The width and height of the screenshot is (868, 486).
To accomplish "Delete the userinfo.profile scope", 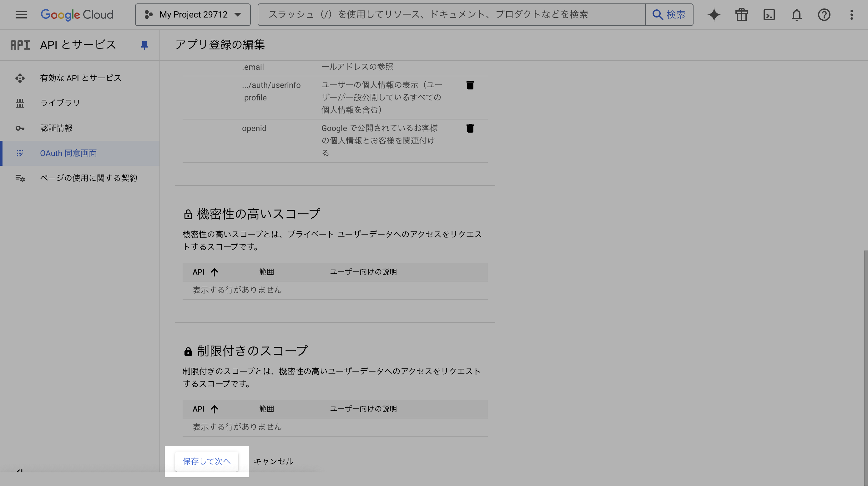I will 470,85.
